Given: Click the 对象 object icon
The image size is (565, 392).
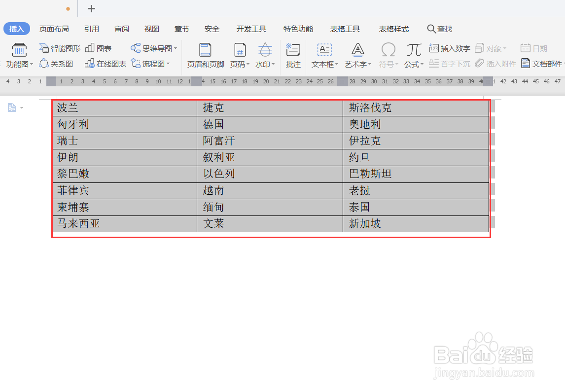Looking at the screenshot, I should tap(479, 48).
